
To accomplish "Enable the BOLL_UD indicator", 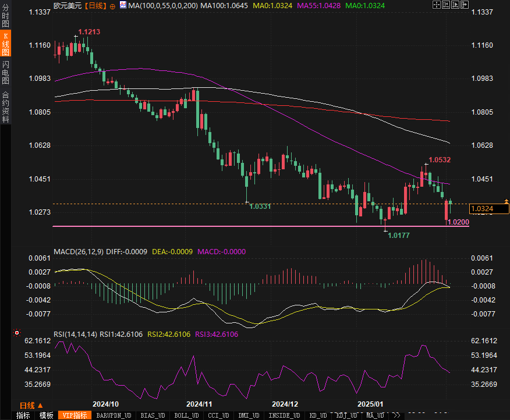I will click(186, 415).
